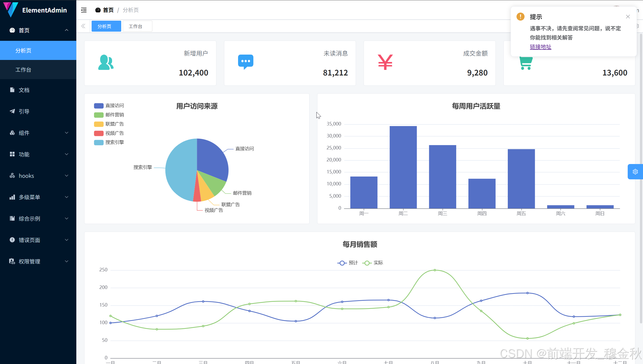Open 工作台 in the sidebar submenu
The width and height of the screenshot is (643, 364).
point(23,70)
